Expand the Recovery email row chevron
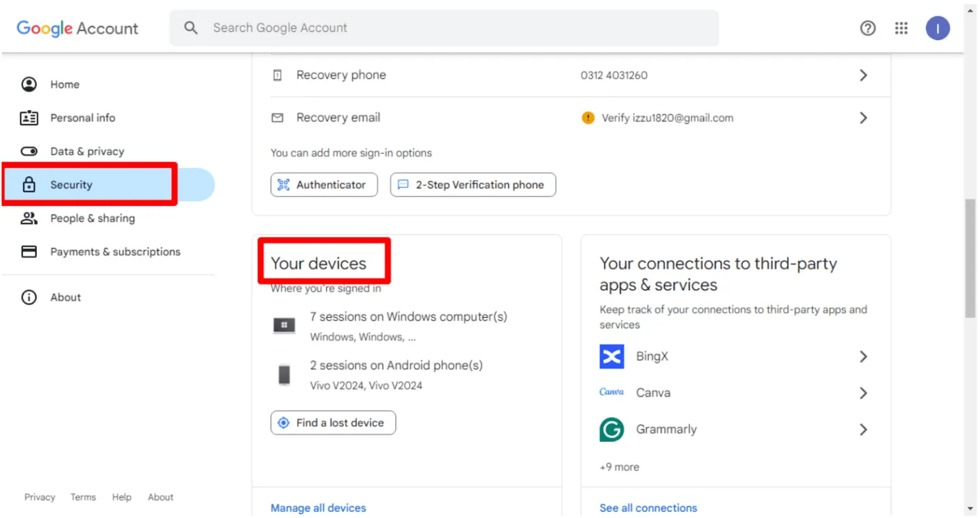This screenshot has height=518, width=980. pos(863,118)
